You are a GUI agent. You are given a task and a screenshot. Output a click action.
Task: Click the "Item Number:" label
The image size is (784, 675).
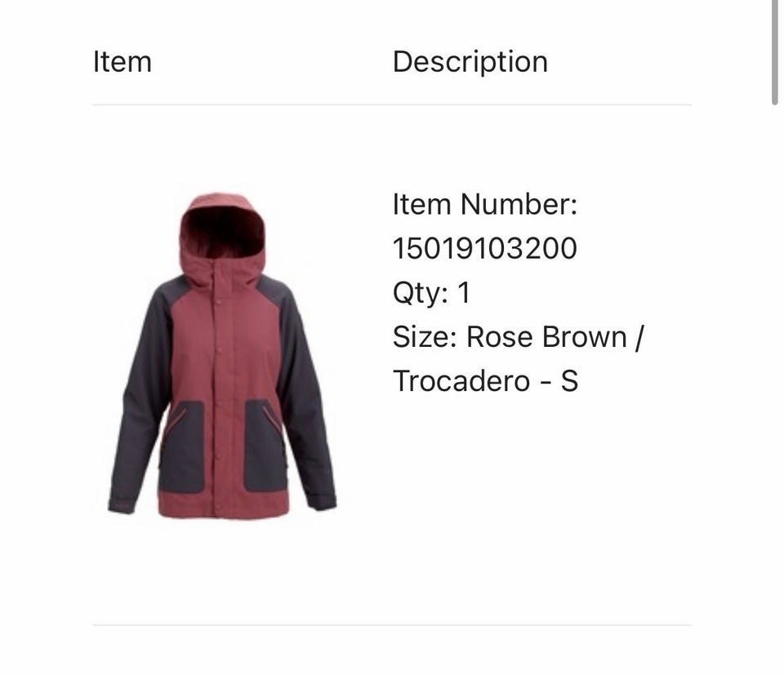[x=484, y=204]
